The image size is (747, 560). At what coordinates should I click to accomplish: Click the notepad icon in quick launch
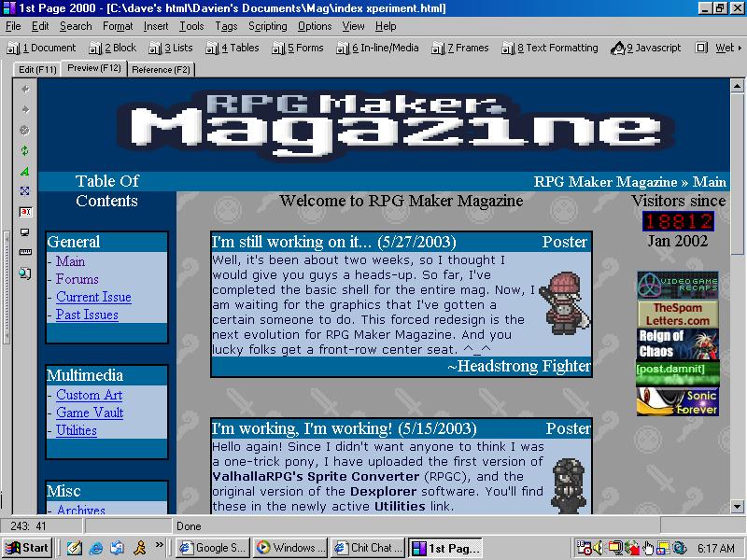[75, 548]
